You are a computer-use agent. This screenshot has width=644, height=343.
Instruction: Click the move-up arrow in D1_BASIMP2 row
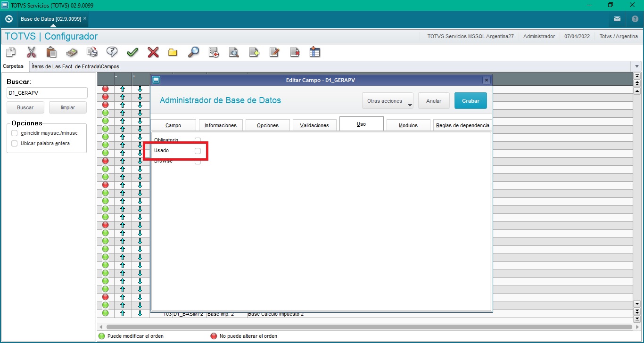coord(123,313)
